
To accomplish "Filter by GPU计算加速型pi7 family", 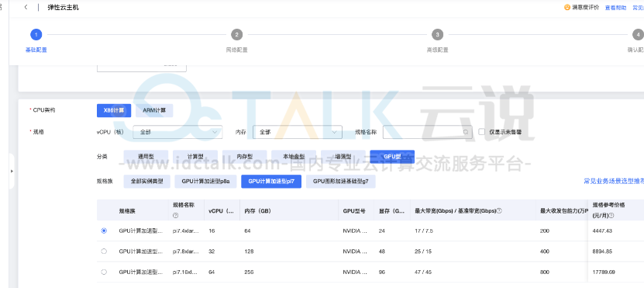I will (x=271, y=182).
